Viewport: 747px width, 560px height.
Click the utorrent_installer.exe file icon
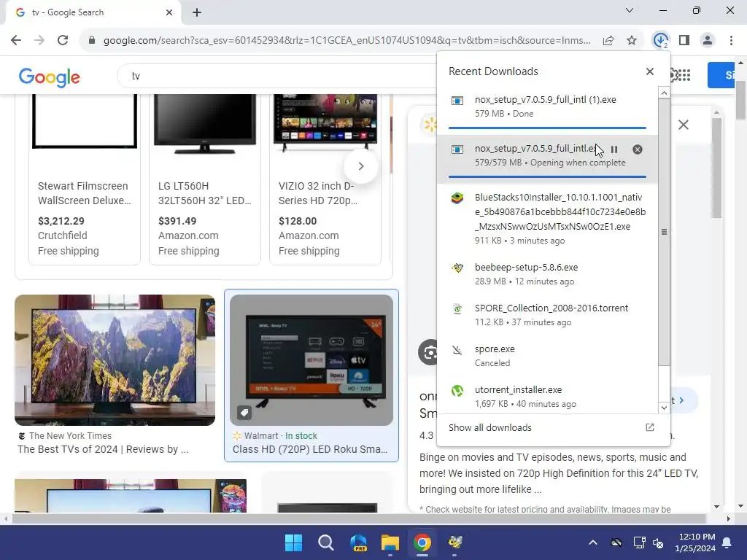[x=457, y=391]
